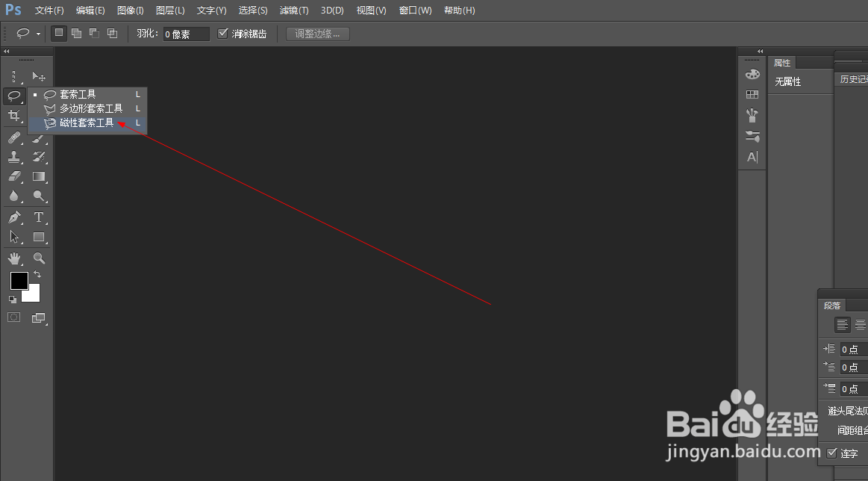Select the Clone Stamp tool
This screenshot has width=868, height=481.
13,157
